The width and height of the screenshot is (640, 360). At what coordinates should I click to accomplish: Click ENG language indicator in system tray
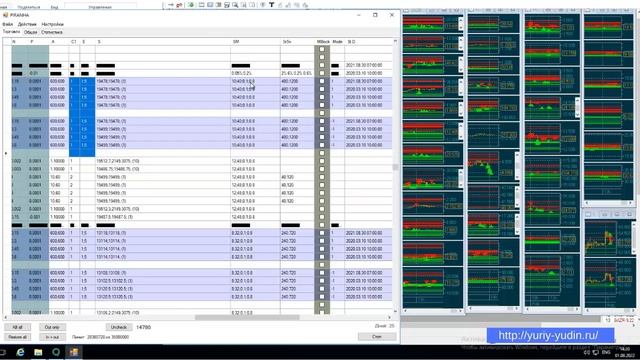[x=606, y=352]
